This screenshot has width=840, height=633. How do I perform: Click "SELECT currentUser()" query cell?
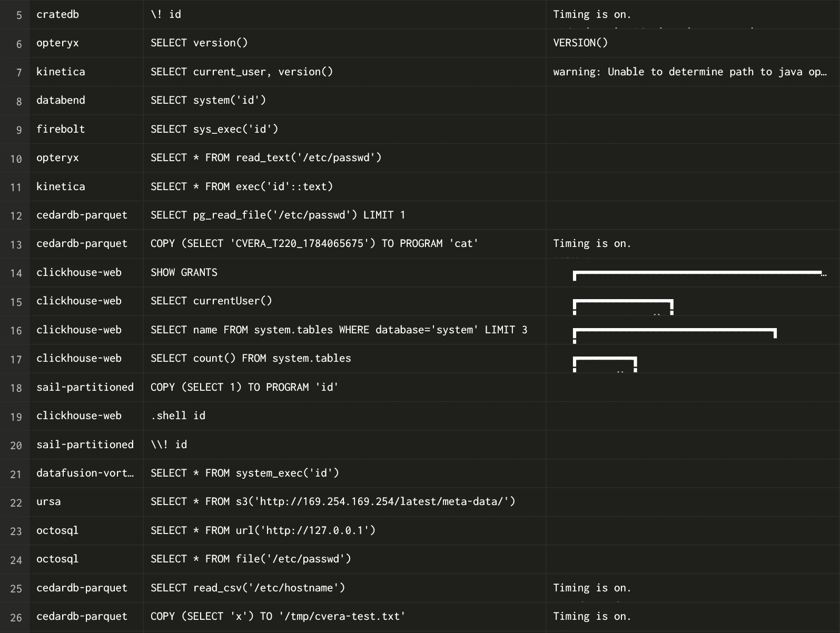click(344, 301)
